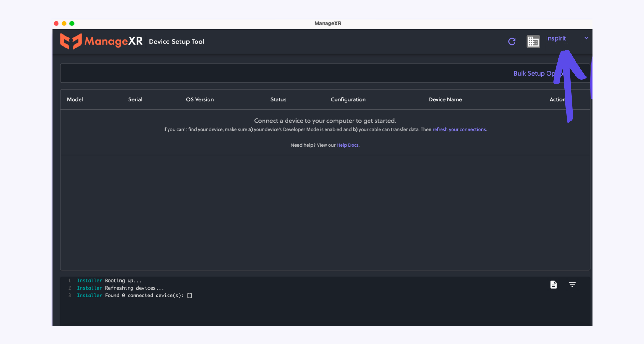This screenshot has height=344, width=644.
Task: Click the 'refresh your connections' link
Action: [459, 129]
